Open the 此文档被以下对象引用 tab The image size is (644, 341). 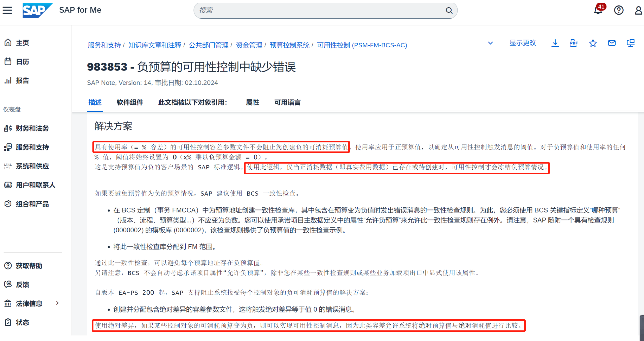point(193,102)
